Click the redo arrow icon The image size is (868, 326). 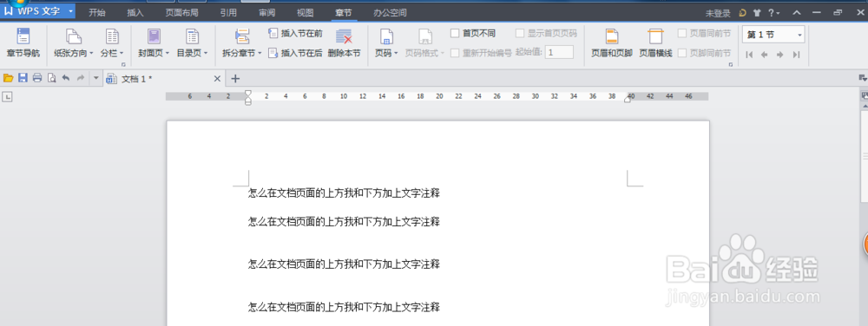tap(80, 78)
